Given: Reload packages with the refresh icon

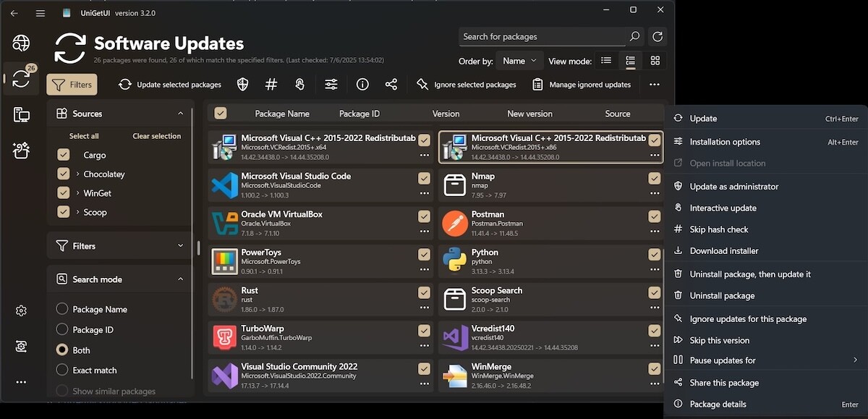Looking at the screenshot, I should (657, 37).
